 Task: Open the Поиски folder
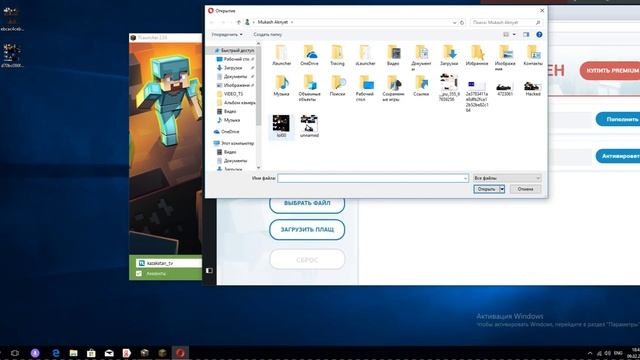(337, 86)
